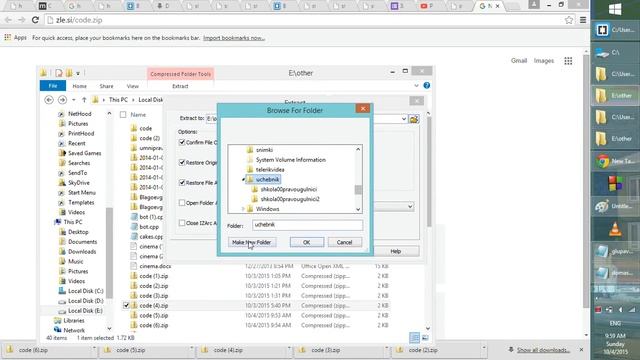
Task: Open Chrome New Tab taskbar icon
Action: (615, 161)
